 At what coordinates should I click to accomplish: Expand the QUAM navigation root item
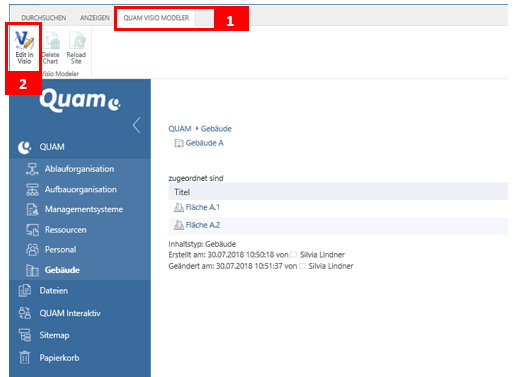point(52,147)
